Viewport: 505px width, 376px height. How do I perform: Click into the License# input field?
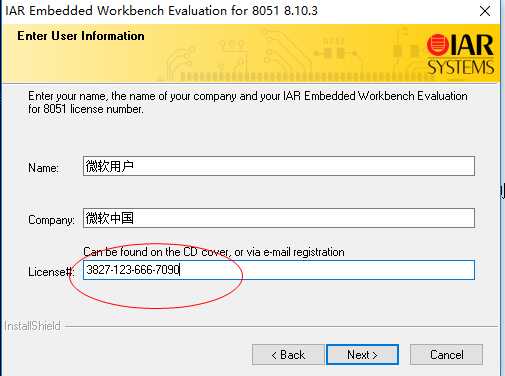click(x=279, y=270)
